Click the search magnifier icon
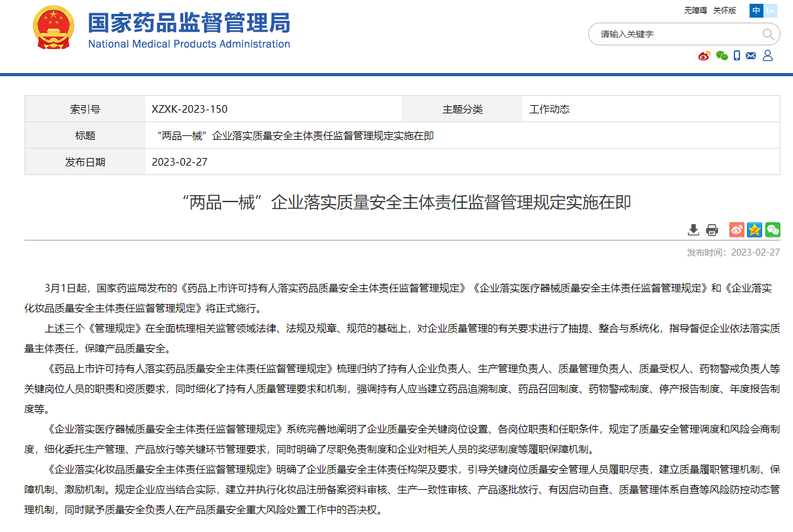This screenshot has width=793, height=532. (x=768, y=34)
